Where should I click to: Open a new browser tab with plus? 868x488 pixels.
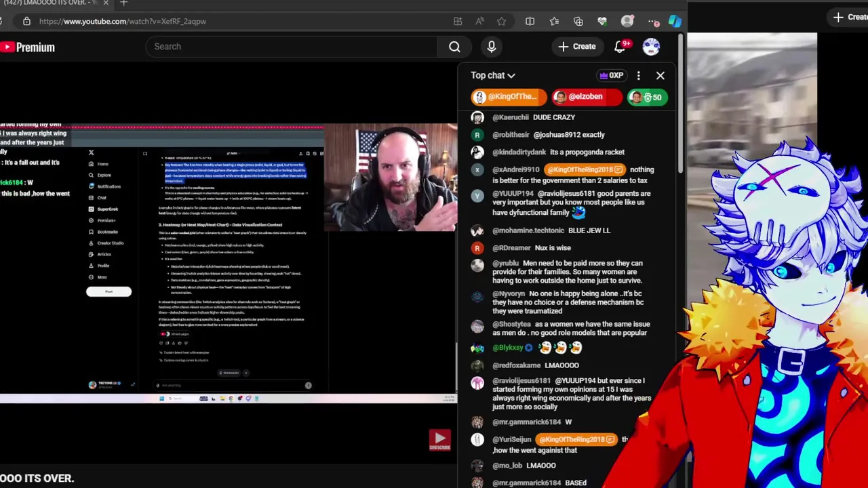(123, 3)
